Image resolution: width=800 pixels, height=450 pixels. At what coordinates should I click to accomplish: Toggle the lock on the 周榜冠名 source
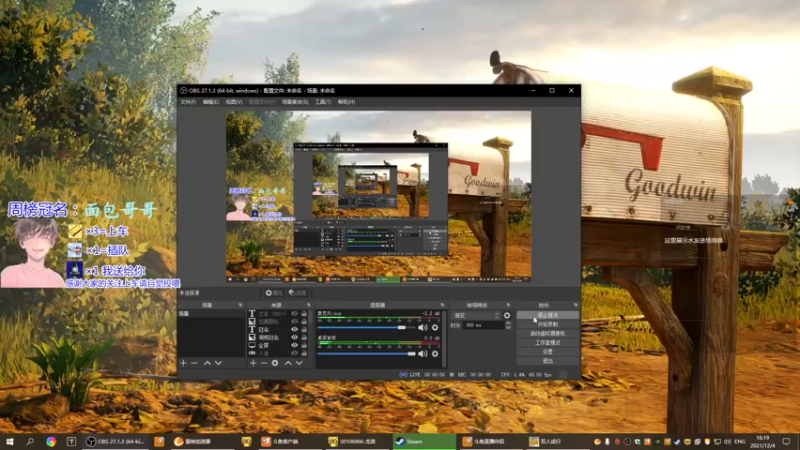tap(304, 337)
